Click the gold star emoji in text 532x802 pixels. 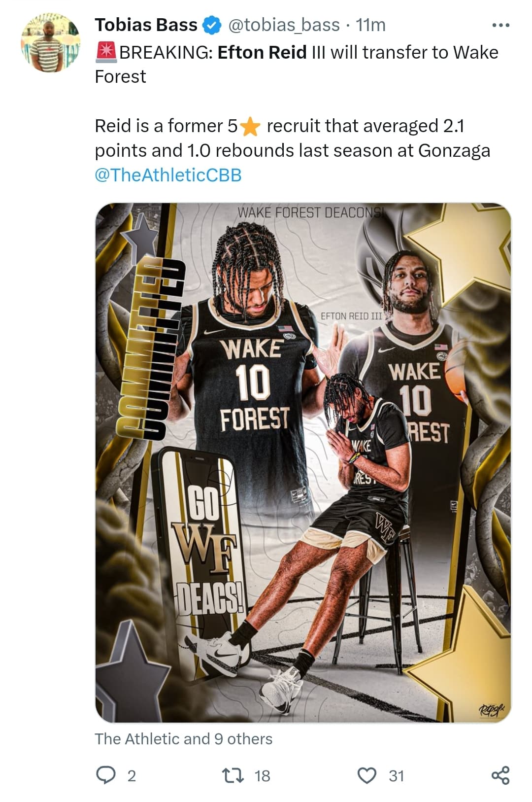[x=250, y=126]
